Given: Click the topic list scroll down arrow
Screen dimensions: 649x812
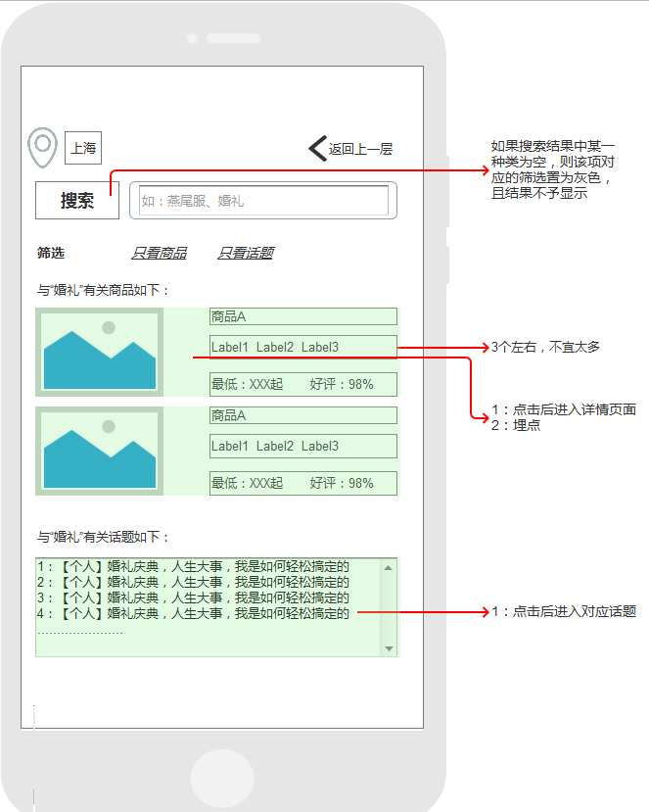Looking at the screenshot, I should click(389, 648).
